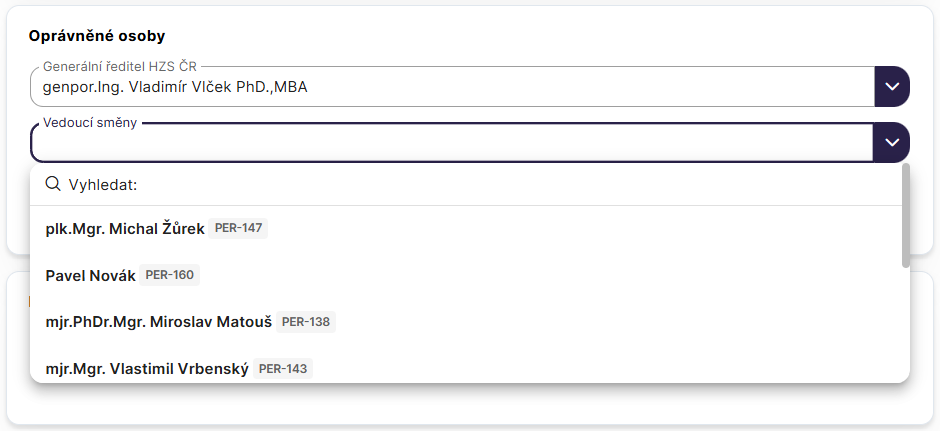Click the PER-143 tag
Viewport: 940px width, 431px height.
point(283,369)
